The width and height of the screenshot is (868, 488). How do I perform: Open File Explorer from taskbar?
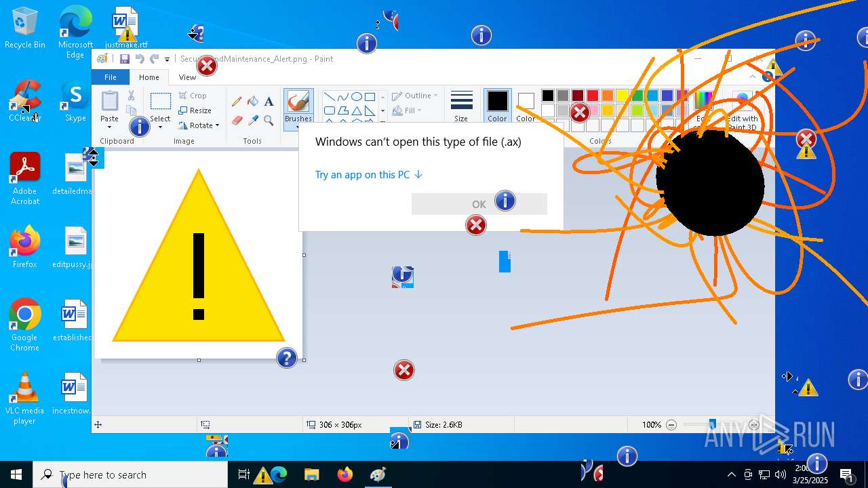(311, 474)
